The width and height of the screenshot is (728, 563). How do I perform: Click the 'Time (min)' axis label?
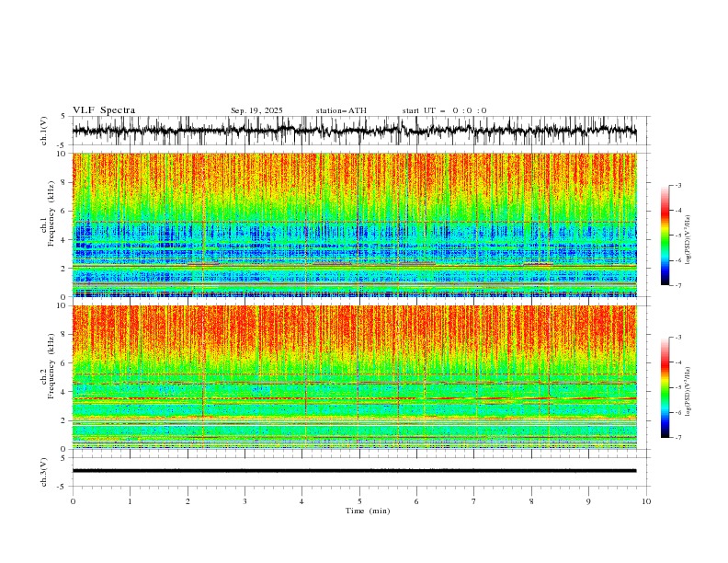click(368, 511)
